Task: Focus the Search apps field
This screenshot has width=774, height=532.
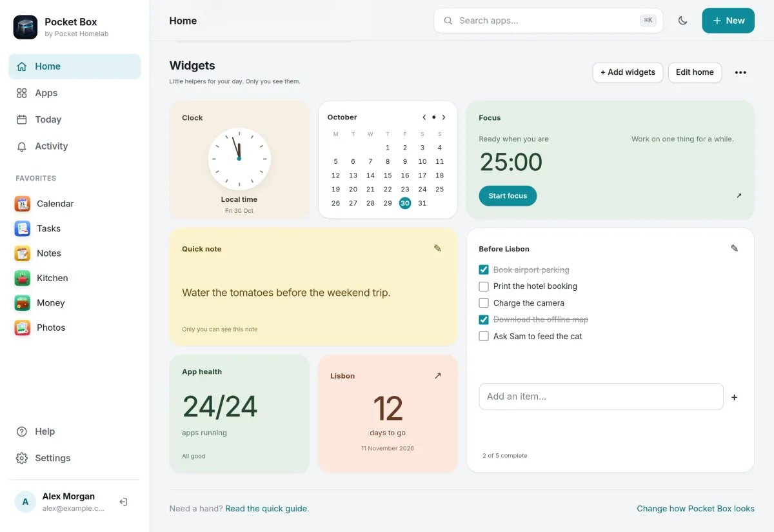Action: pos(548,21)
